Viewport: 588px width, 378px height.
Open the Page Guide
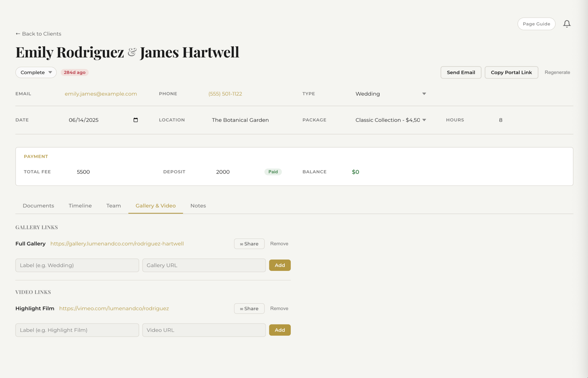(x=537, y=24)
